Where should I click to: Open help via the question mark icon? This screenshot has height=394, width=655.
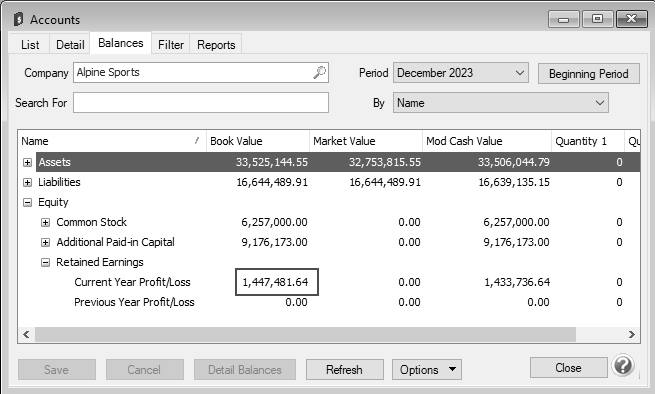(x=623, y=366)
